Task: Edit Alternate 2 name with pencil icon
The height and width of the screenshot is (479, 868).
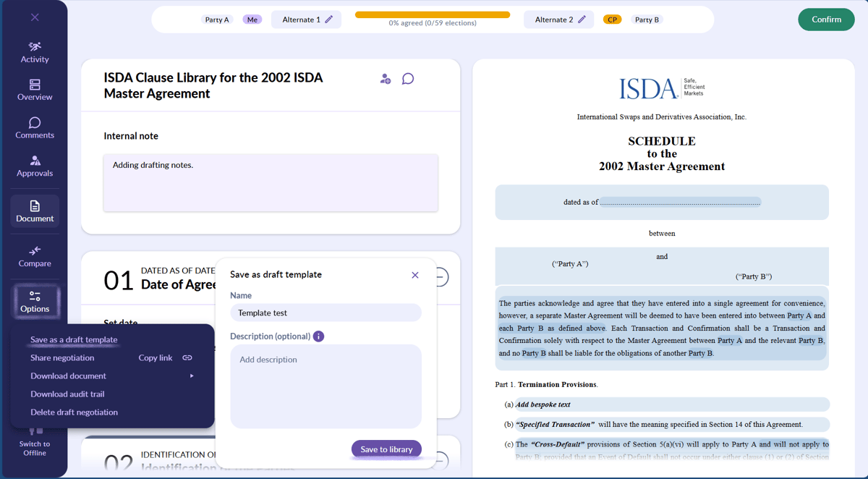Action: (x=582, y=20)
